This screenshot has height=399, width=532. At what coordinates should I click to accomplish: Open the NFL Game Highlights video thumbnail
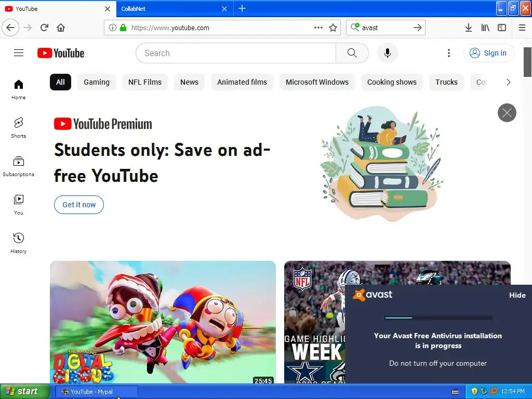[x=314, y=322]
